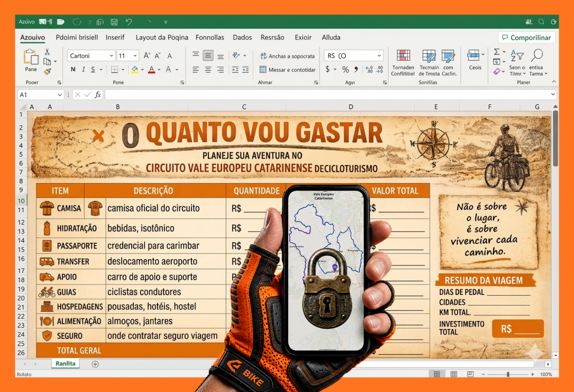The height and width of the screenshot is (392, 574).
Task: Adjust the zoom slider handle
Action: click(x=508, y=374)
